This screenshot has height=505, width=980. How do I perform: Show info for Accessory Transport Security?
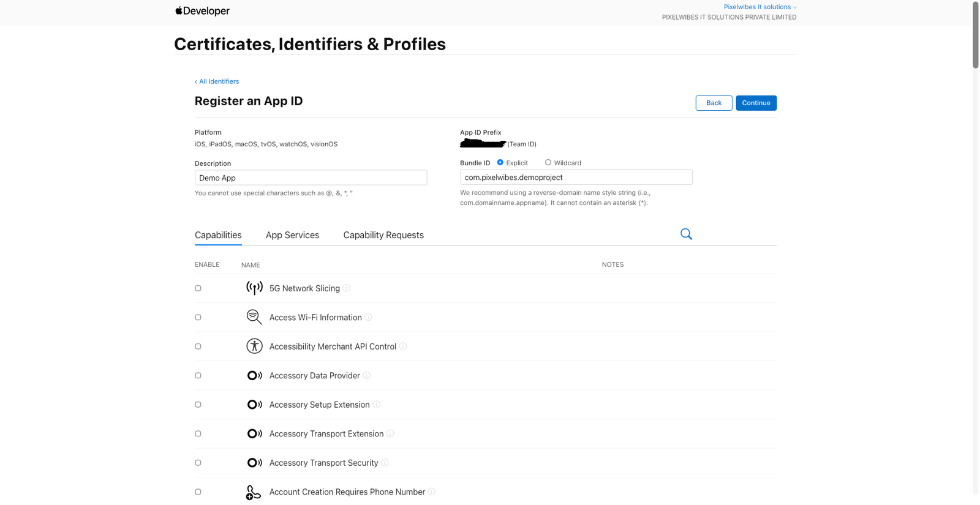pos(385,463)
